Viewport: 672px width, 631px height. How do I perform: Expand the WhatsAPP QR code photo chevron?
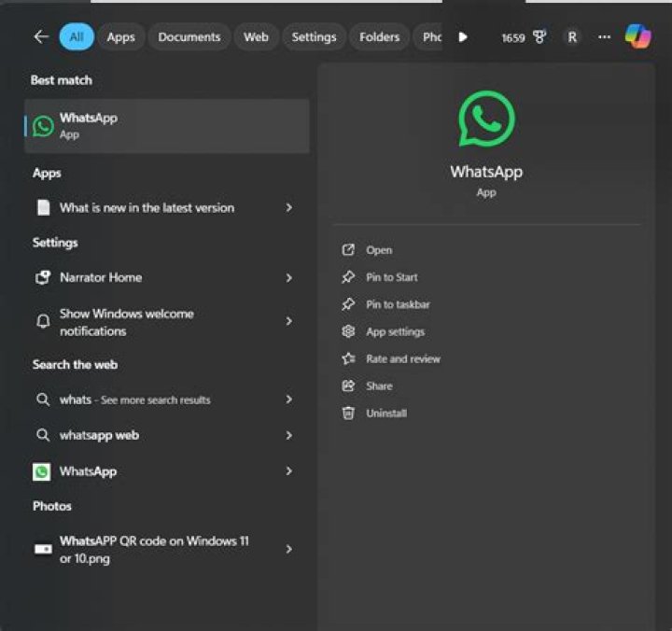click(x=288, y=549)
